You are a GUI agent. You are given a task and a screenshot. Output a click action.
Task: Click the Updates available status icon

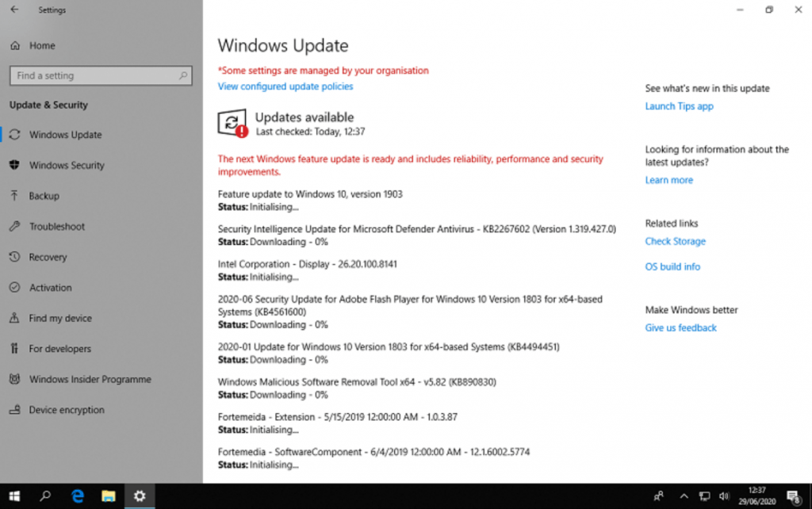point(232,123)
